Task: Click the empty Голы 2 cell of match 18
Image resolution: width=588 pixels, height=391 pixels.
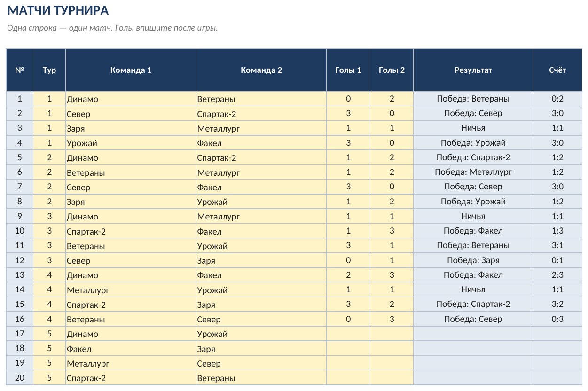Action: (x=392, y=349)
